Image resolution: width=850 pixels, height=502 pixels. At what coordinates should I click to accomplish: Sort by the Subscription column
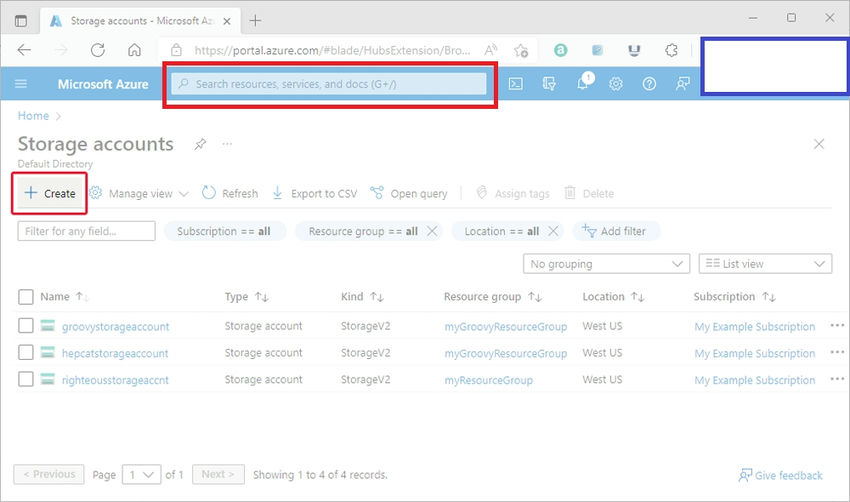click(x=735, y=297)
